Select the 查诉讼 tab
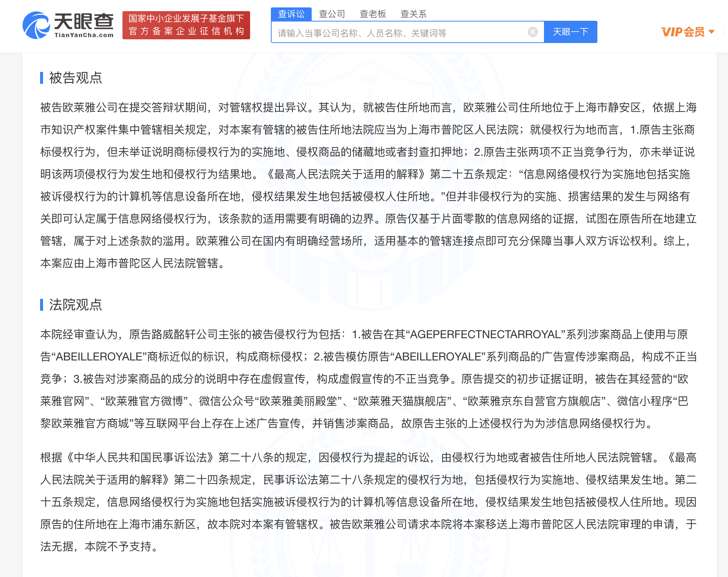The width and height of the screenshot is (728, 577). point(291,14)
